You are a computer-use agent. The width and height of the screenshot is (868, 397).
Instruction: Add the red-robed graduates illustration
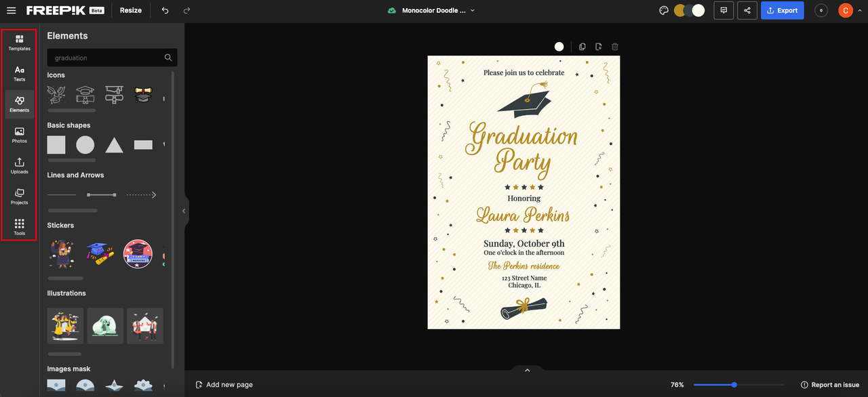145,326
